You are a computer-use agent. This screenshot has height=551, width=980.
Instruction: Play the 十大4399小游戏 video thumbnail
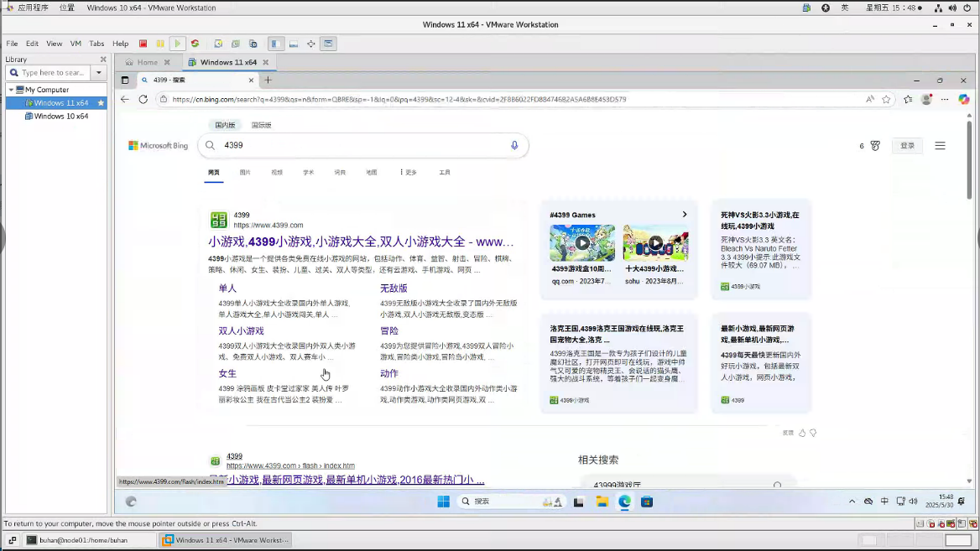[x=655, y=243]
